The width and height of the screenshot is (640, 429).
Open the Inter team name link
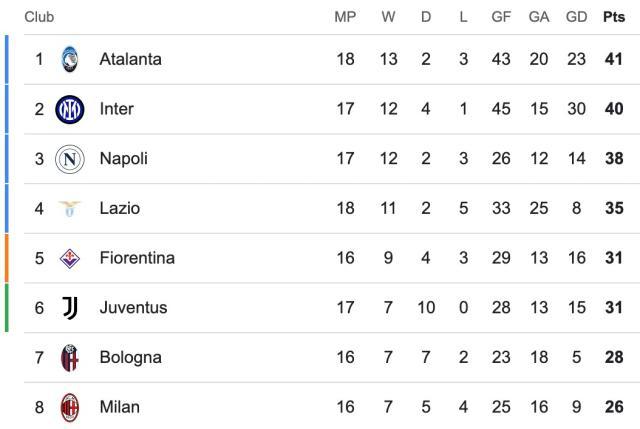click(116, 108)
